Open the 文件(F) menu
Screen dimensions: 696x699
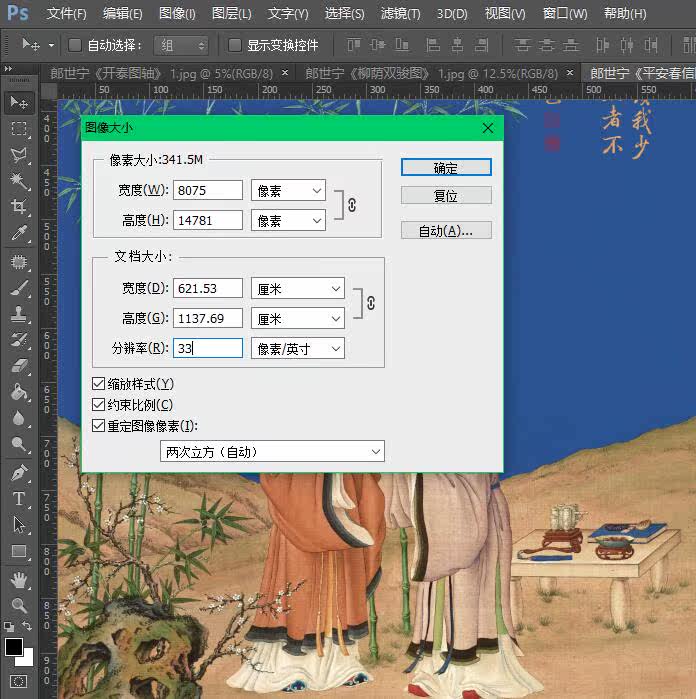66,14
